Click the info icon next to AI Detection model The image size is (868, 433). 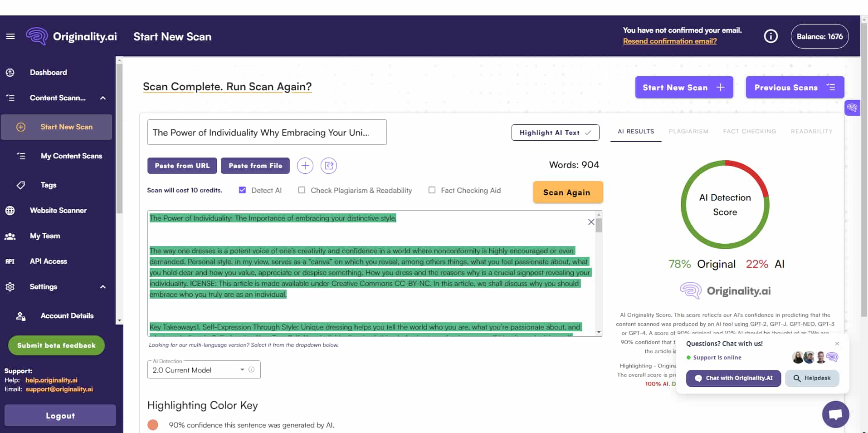[x=252, y=369]
